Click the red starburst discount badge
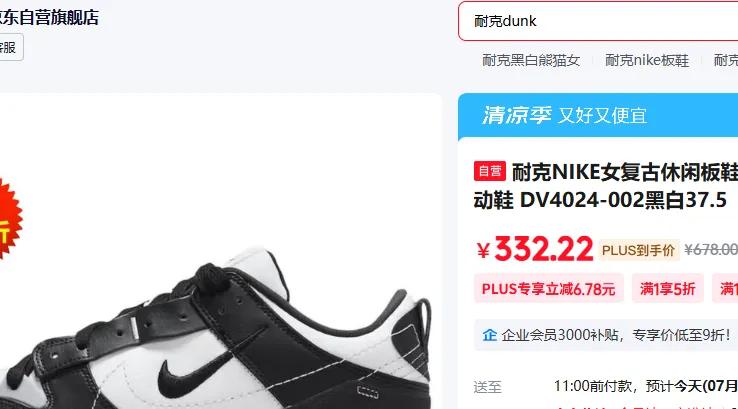This screenshot has height=409, width=738. click(x=9, y=219)
